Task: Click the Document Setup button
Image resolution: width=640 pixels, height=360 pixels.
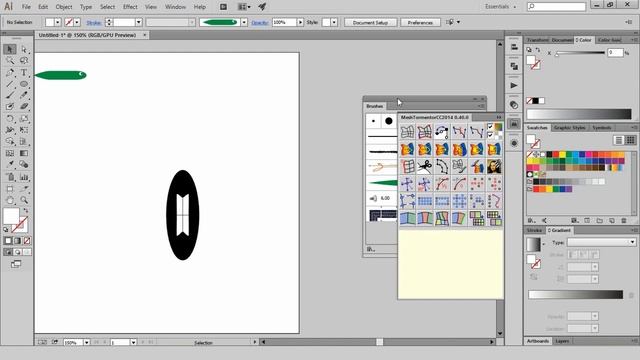Action: point(370,22)
